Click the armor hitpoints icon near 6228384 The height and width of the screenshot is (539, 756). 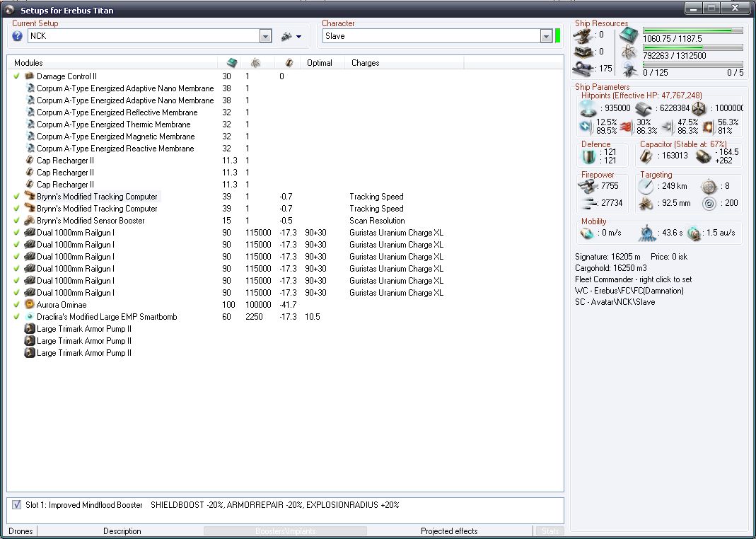pyautogui.click(x=644, y=109)
